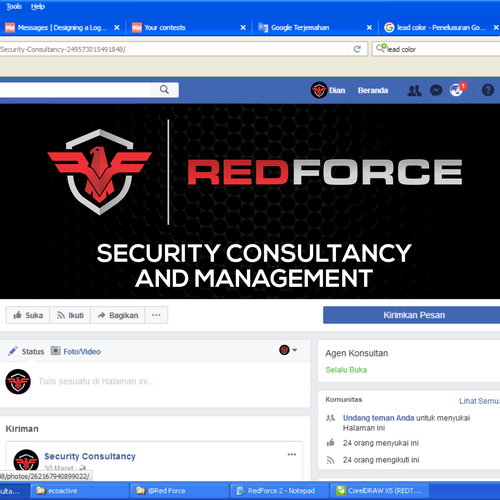500x500 pixels.
Task: Click the Agen Konsultan category text
Action: click(357, 353)
